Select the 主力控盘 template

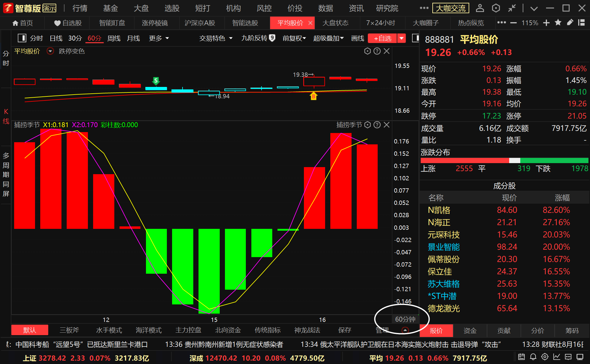point(188,330)
